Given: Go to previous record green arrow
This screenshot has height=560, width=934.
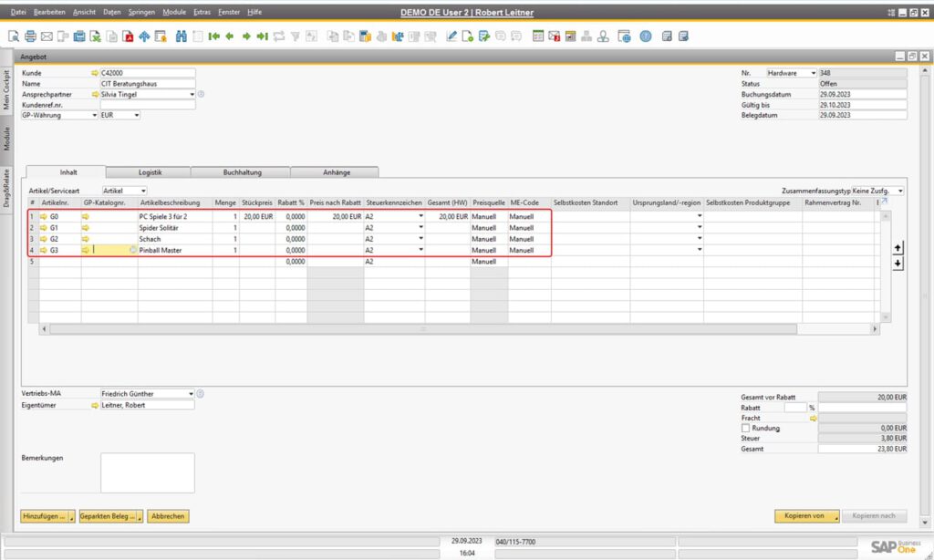Looking at the screenshot, I should coord(230,36).
